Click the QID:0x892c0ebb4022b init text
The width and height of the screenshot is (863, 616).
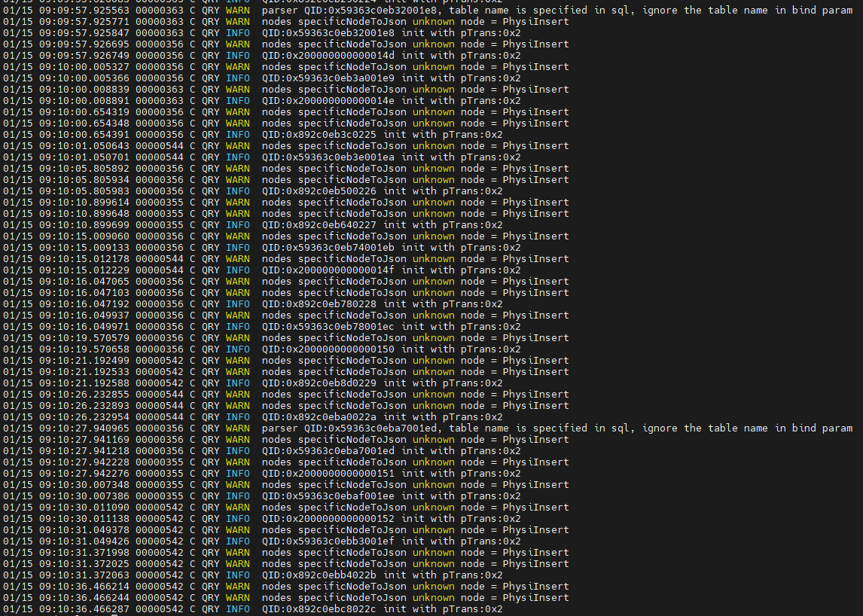(x=320, y=575)
